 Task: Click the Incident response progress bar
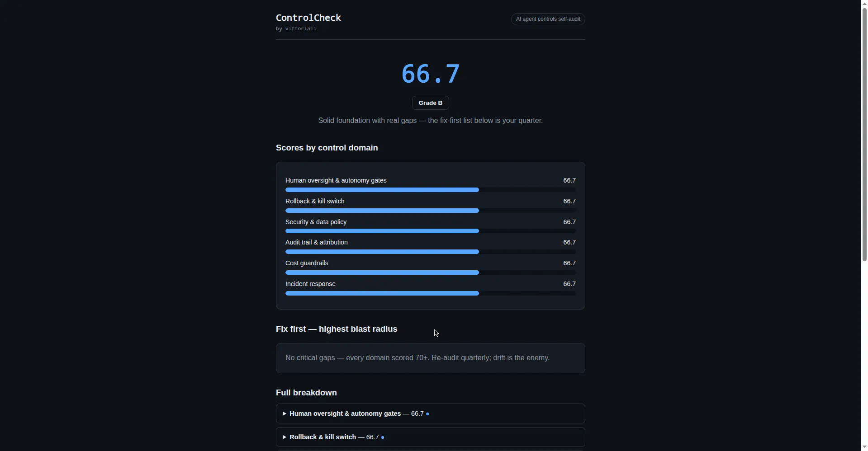tap(430, 293)
